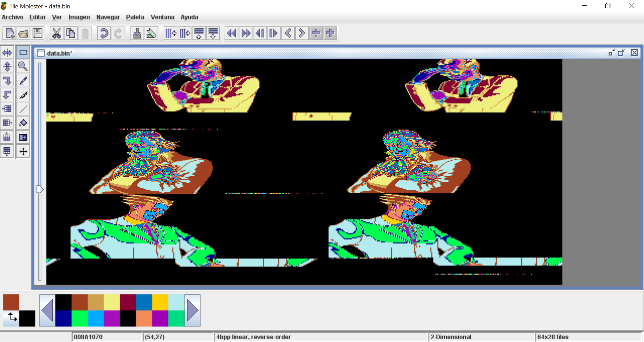The width and height of the screenshot is (644, 342).
Task: Open the Ver menu
Action: coord(57,17)
